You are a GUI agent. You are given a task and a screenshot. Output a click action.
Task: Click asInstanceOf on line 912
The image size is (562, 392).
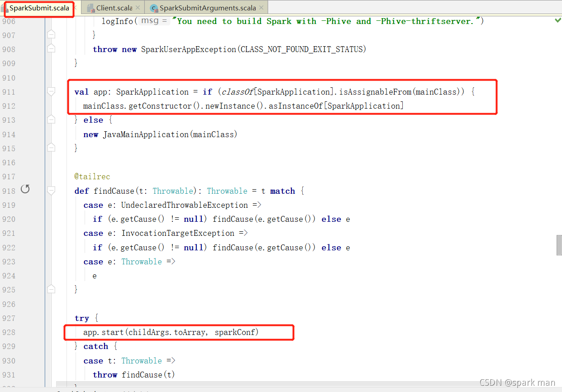pos(295,106)
